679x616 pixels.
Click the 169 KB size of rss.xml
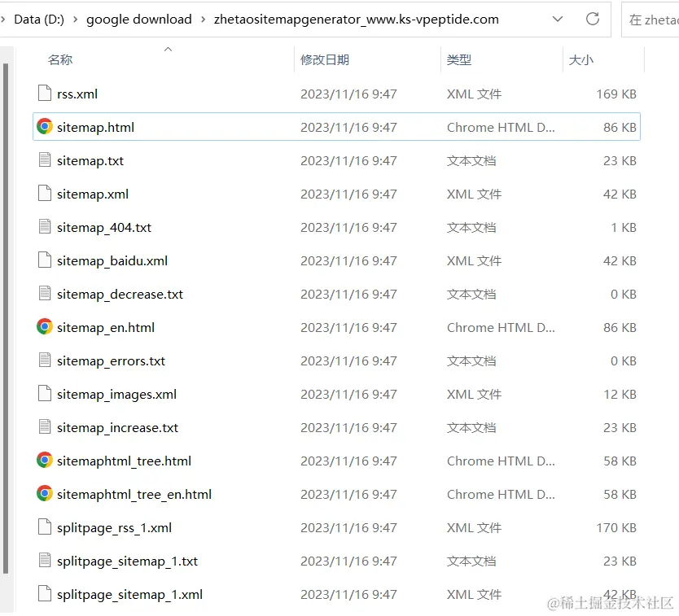(x=616, y=94)
